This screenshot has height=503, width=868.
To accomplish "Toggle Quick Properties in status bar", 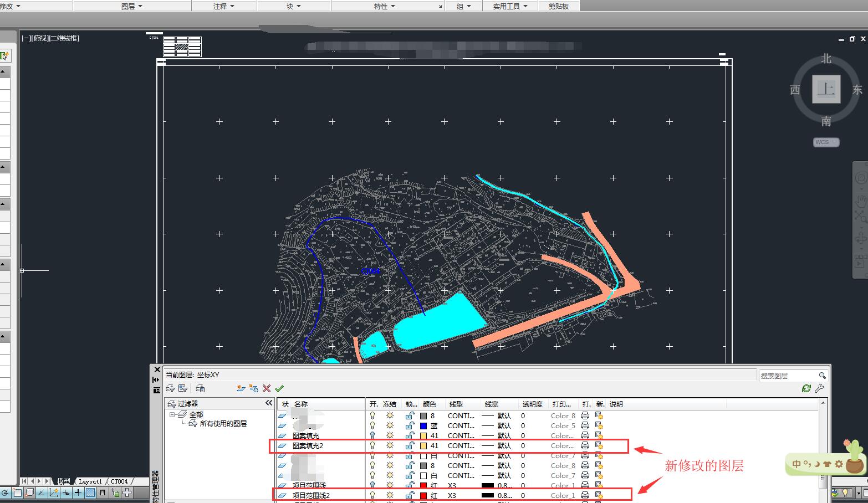I will [x=103, y=493].
